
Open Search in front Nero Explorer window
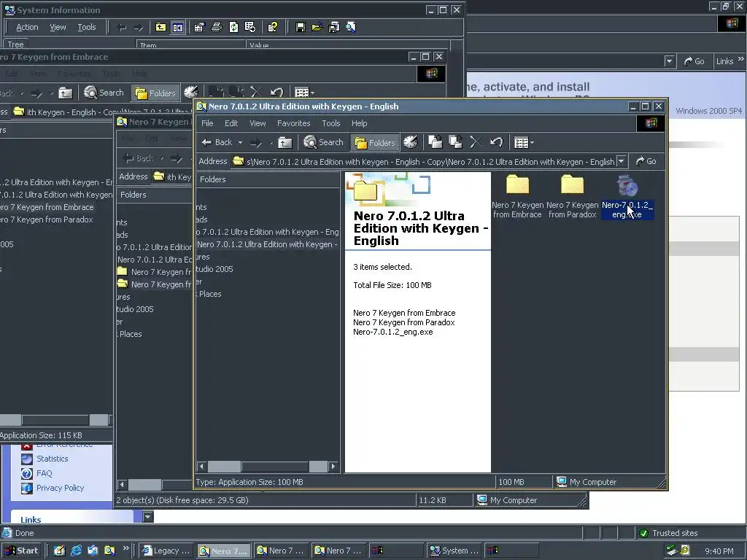coord(323,142)
